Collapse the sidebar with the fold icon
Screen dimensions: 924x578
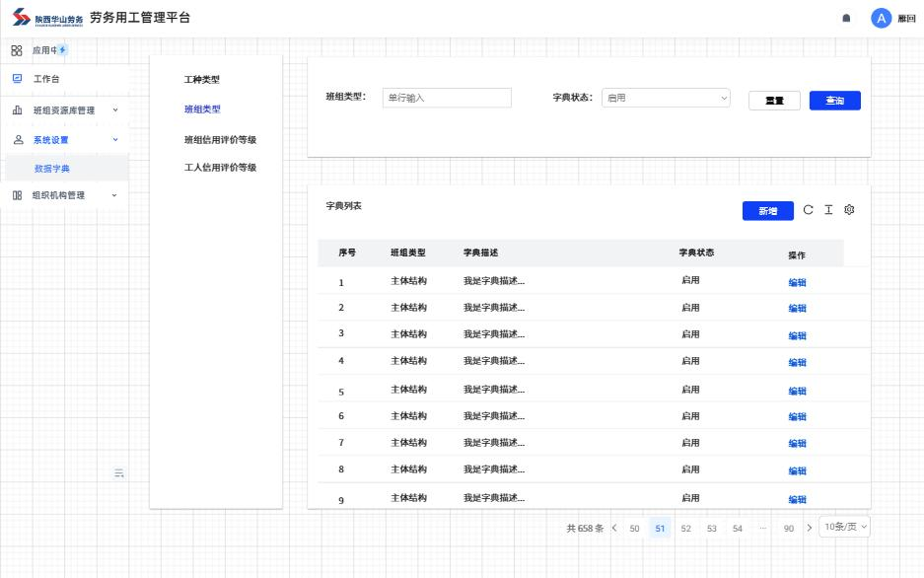(119, 473)
